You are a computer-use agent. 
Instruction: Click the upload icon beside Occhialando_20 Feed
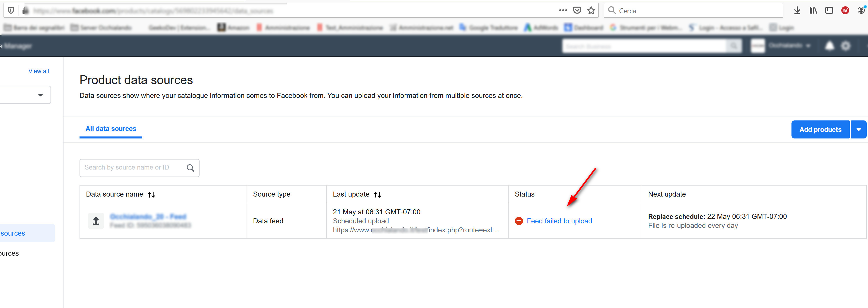tap(96, 221)
